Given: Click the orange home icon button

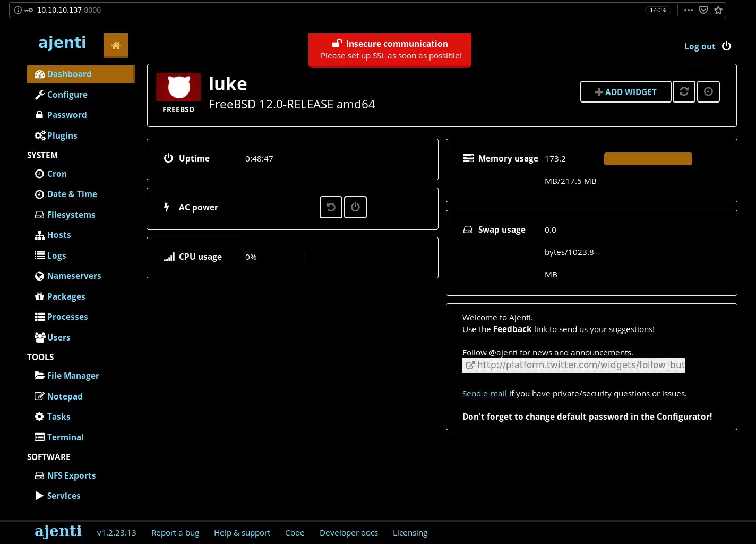Looking at the screenshot, I should point(116,46).
